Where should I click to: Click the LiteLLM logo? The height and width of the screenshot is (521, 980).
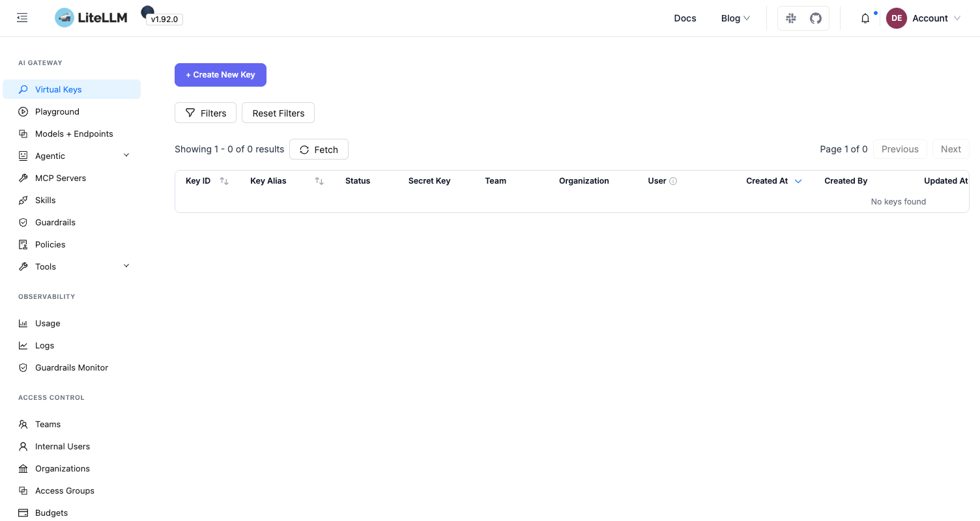[x=91, y=18]
